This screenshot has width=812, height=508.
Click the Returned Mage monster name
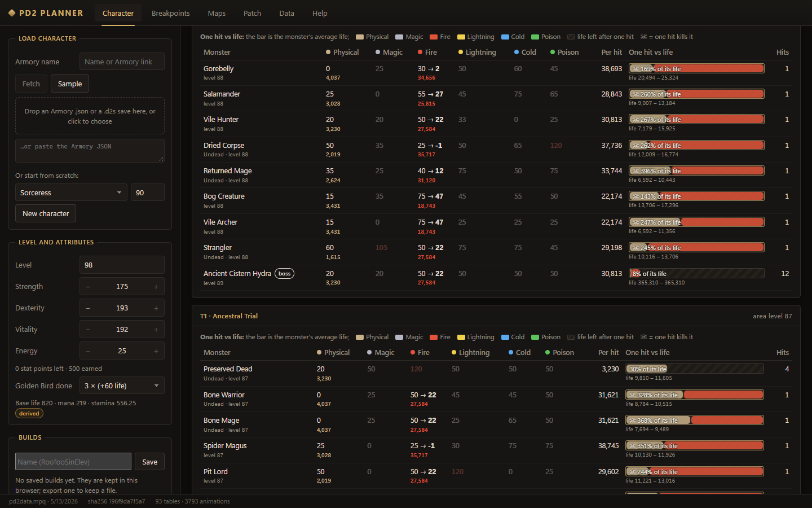(x=228, y=171)
